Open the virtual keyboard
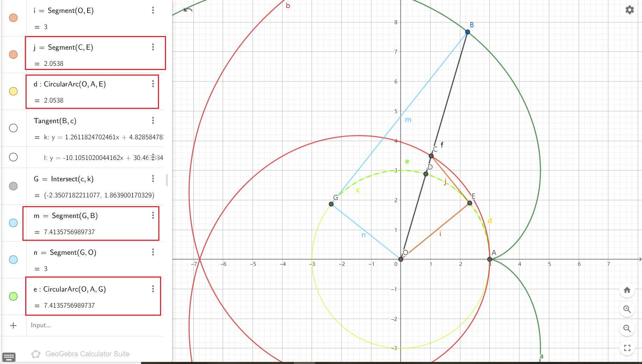Image resolution: width=642 pixels, height=364 pixels. coord(9,357)
